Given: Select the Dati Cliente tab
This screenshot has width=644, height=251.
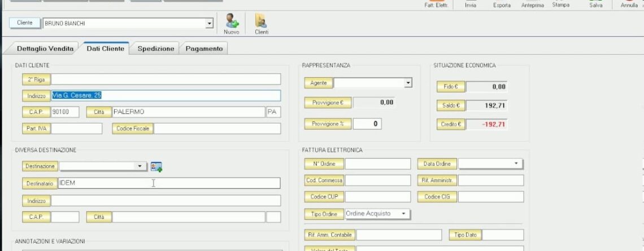Looking at the screenshot, I should 106,49.
